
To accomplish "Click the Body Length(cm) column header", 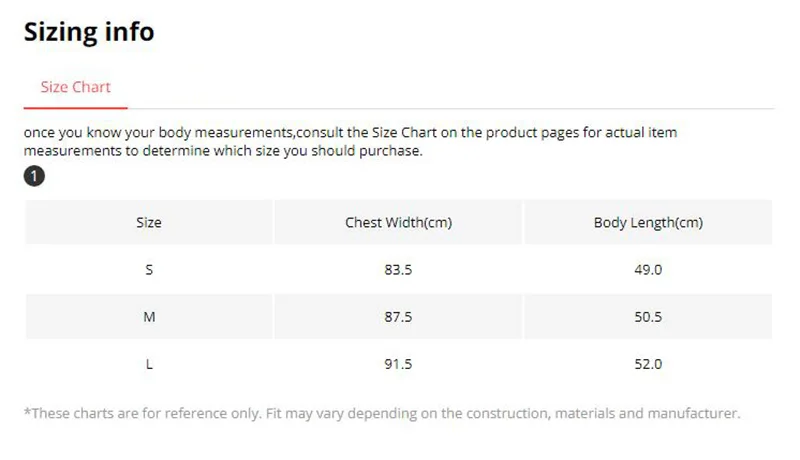I will point(648,222).
